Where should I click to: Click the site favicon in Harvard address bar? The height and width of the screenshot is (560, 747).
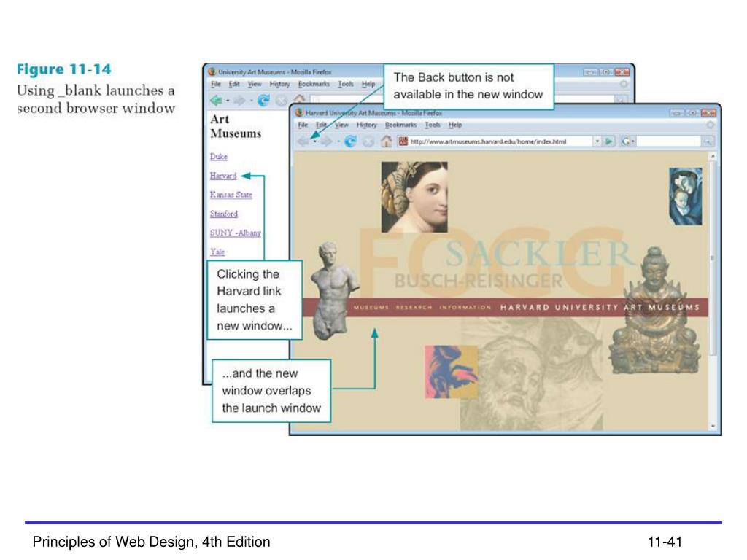[x=403, y=141]
